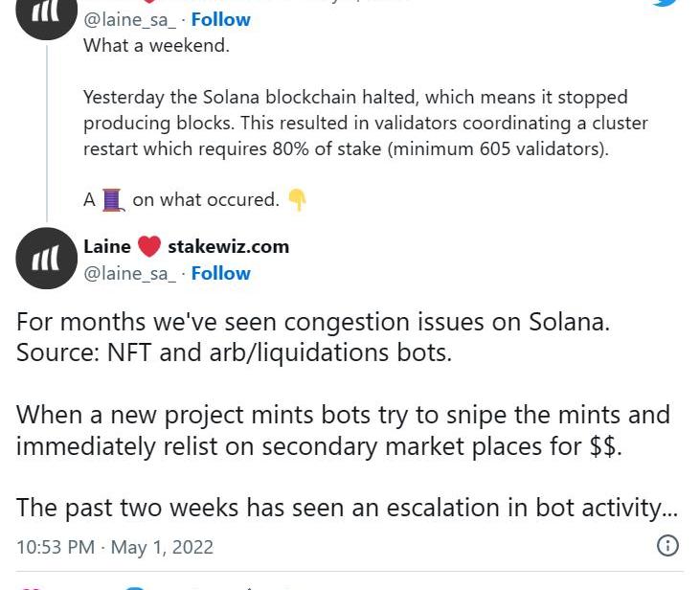Click the thread spool emoji
This screenshot has height=590, width=700.
click(x=114, y=199)
